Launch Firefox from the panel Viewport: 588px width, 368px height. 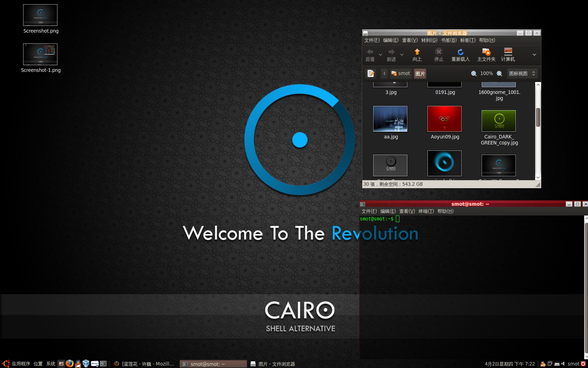[x=70, y=364]
